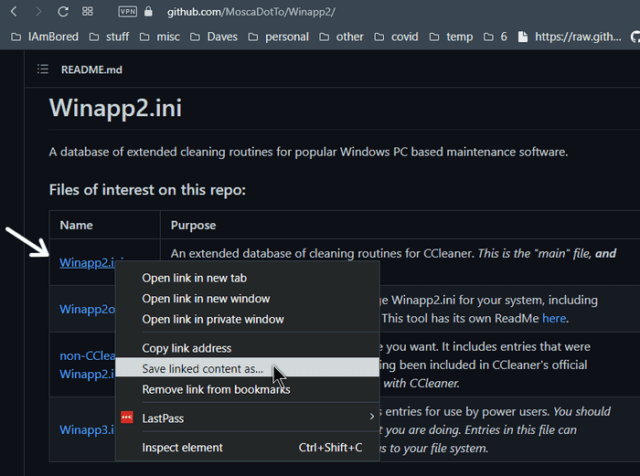The height and width of the screenshot is (476, 640).
Task: Open the stuff bookmarks folder
Action: pyautogui.click(x=109, y=37)
